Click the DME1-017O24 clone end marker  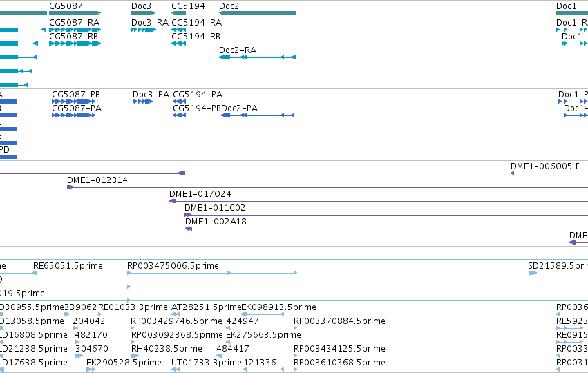[x=173, y=201]
